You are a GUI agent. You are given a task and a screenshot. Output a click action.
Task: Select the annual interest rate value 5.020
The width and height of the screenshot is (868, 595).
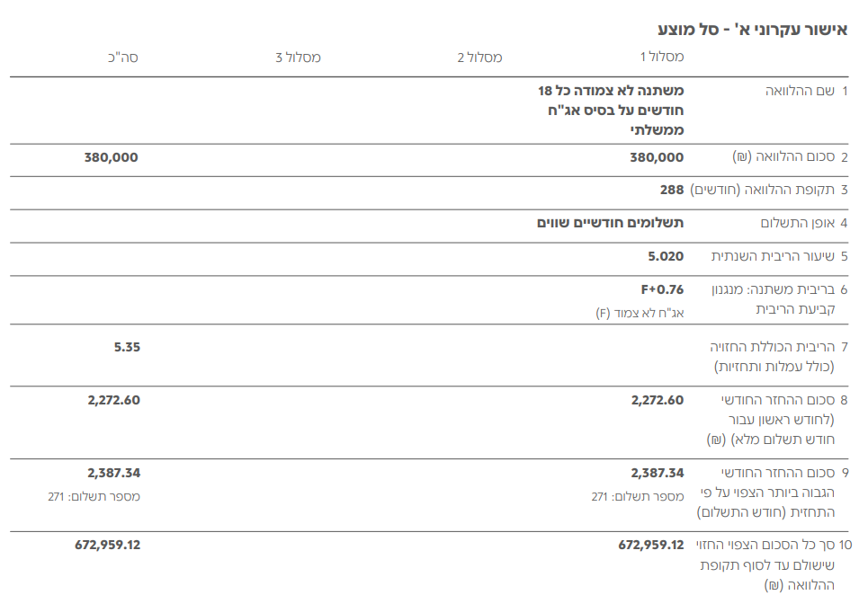click(x=666, y=256)
